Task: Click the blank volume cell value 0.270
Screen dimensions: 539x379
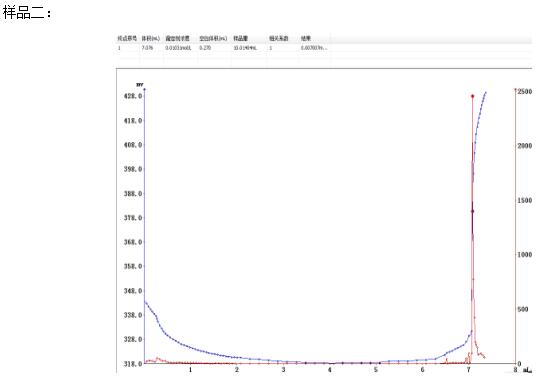Action: 205,48
